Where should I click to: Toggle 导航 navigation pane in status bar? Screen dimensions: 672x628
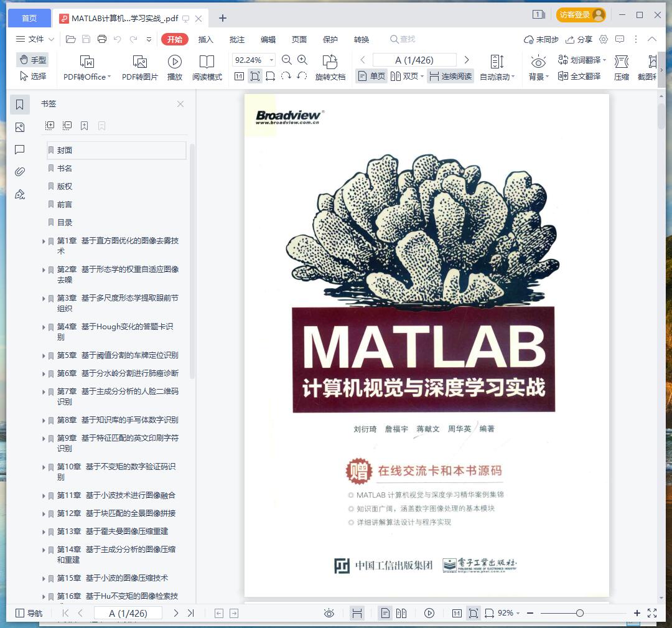pyautogui.click(x=29, y=613)
